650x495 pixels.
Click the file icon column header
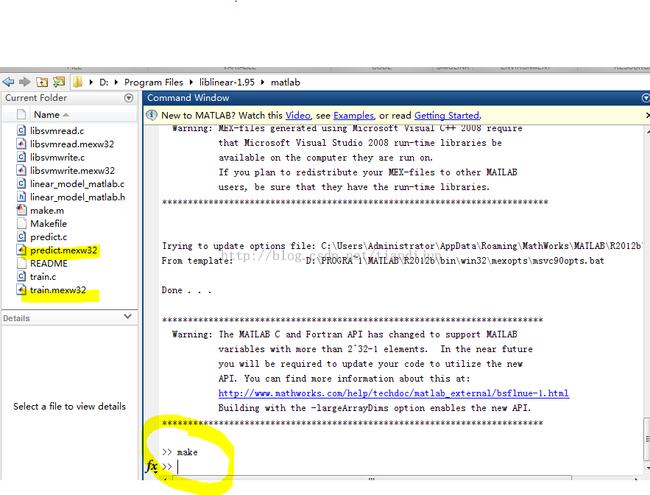coord(21,114)
